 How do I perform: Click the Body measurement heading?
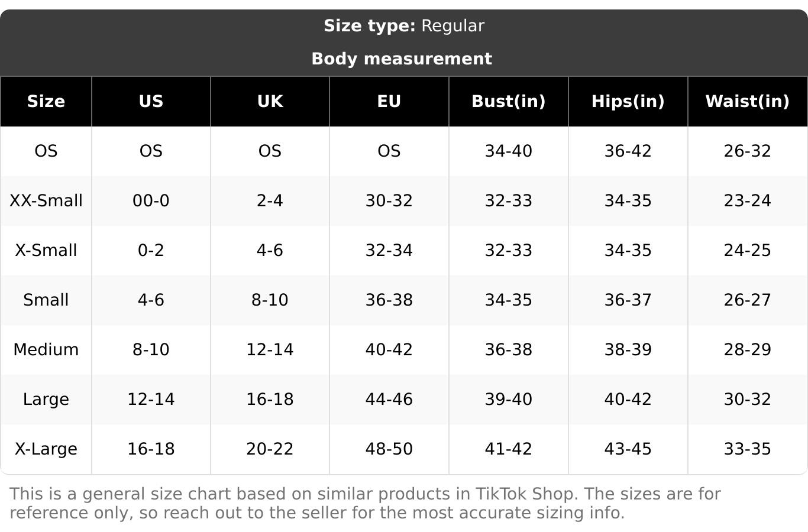point(402,59)
